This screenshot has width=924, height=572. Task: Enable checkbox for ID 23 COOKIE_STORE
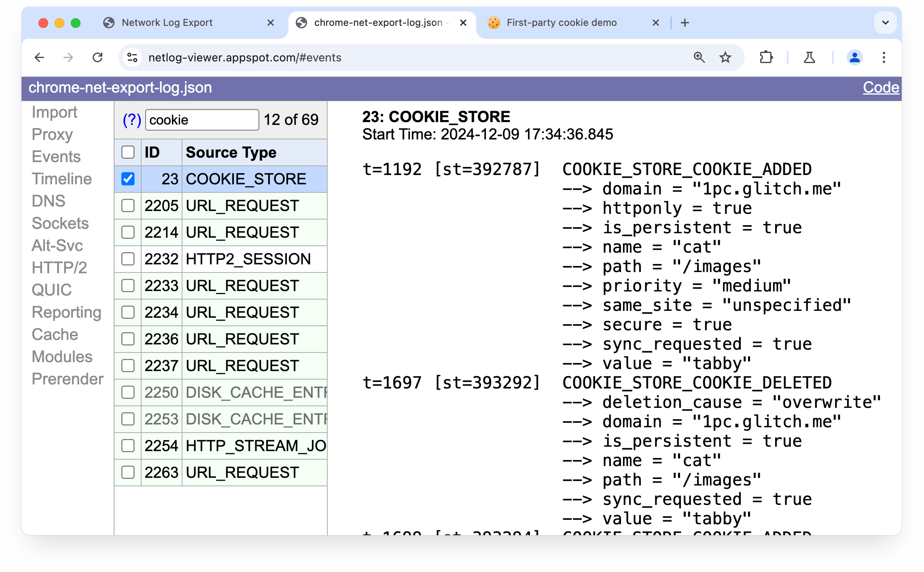pos(127,179)
